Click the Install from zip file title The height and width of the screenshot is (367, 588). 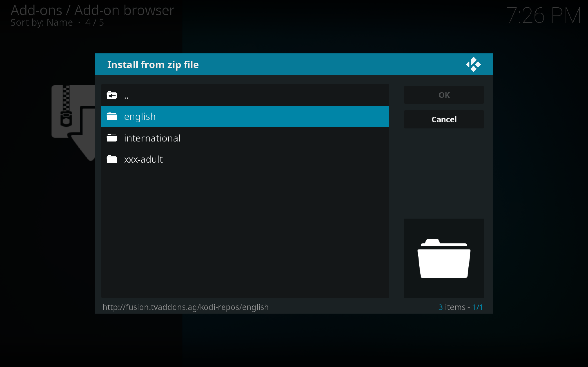[x=153, y=65]
